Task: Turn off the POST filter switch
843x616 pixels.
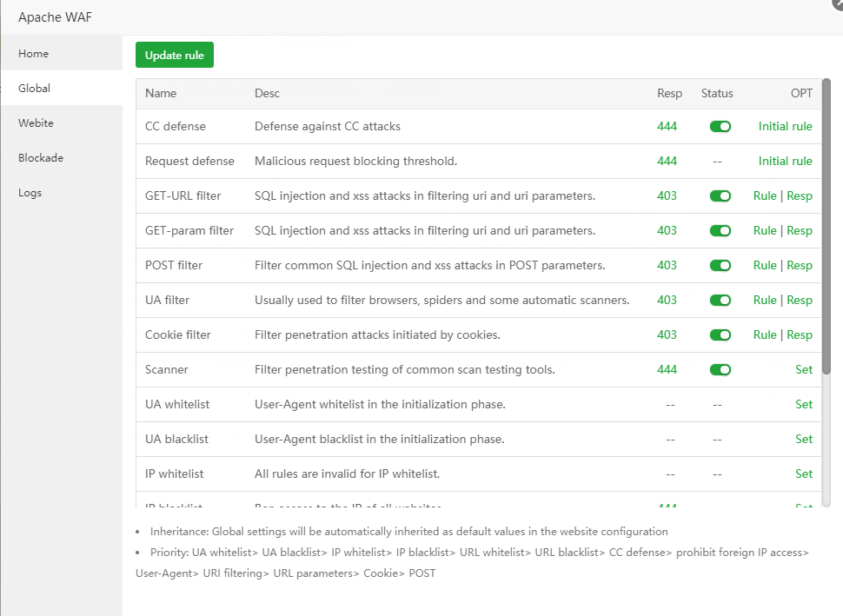Action: coord(720,266)
